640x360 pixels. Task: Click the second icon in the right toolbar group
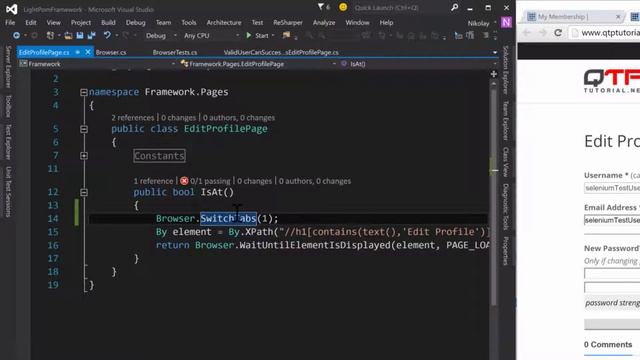[470, 36]
